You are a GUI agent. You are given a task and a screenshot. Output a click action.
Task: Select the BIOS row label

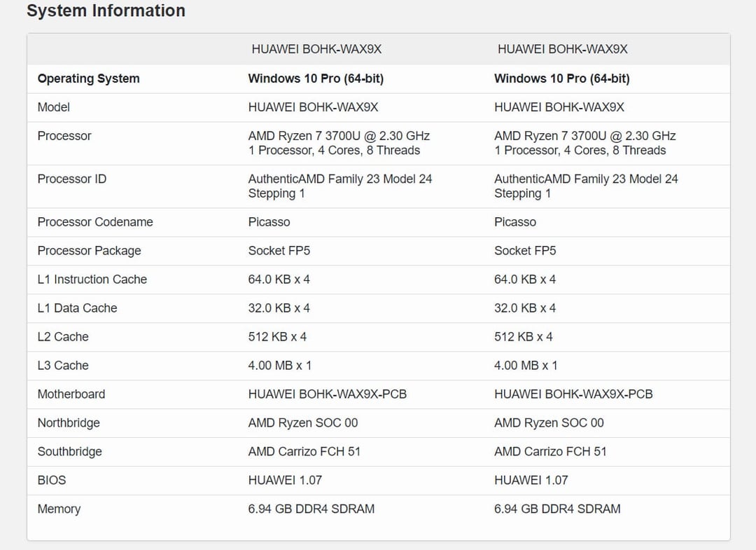pos(52,481)
